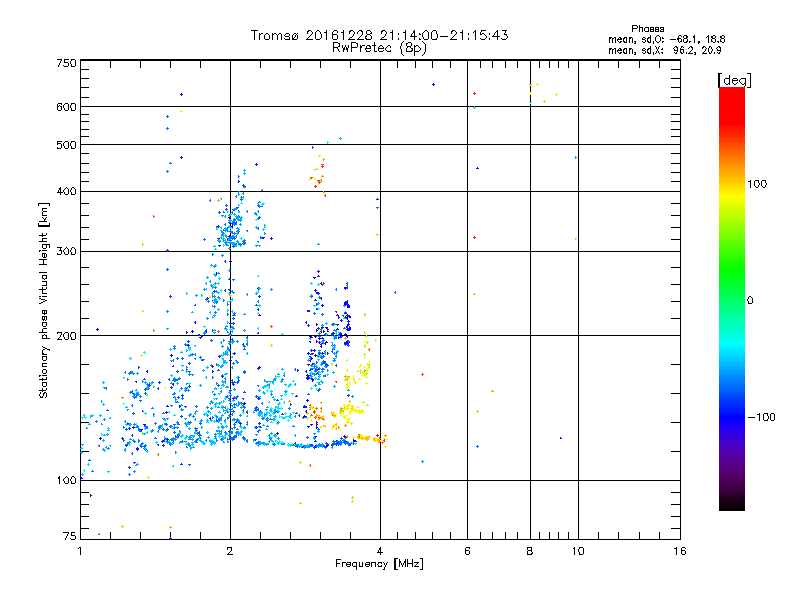The height and width of the screenshot is (600, 800).
Task: Click the plot title 'Tromsø 20161228 21:14:00-21:15:43'
Action: 379,35
